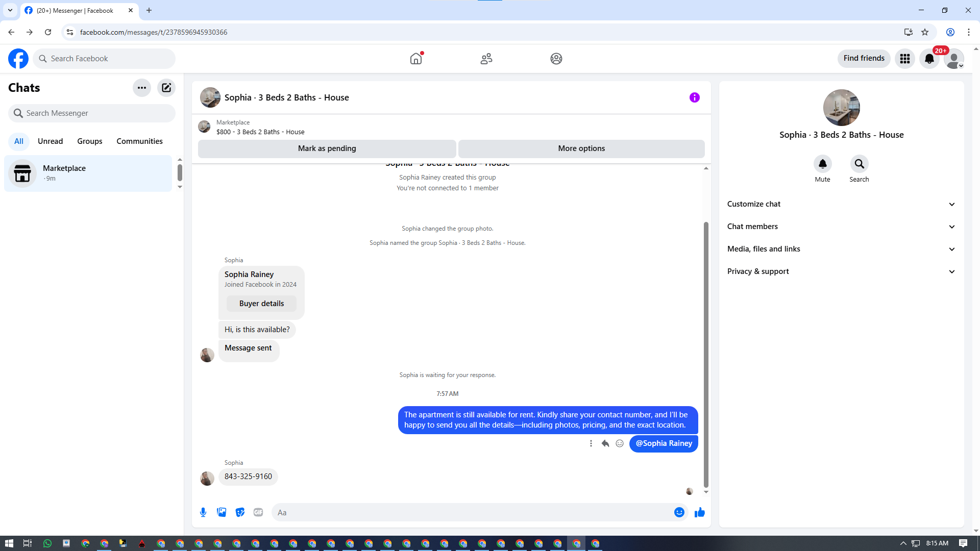Open the Windows Start menu

pos(9,543)
